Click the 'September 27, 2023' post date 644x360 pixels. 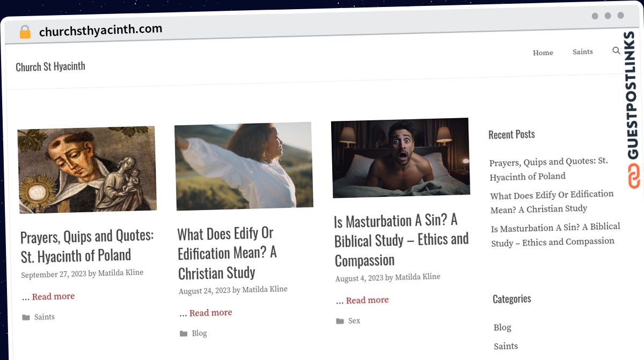click(x=54, y=274)
